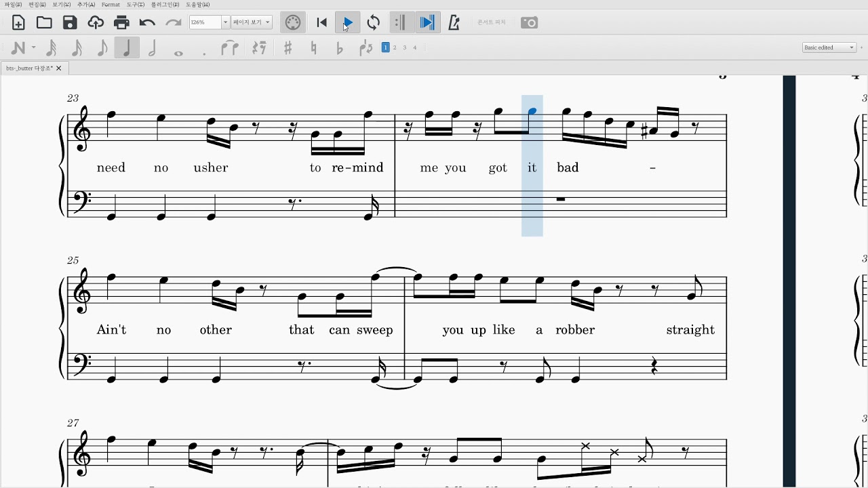Image resolution: width=868 pixels, height=488 pixels.
Task: Select the highlighted blue note above 'it'
Action: coord(532,112)
